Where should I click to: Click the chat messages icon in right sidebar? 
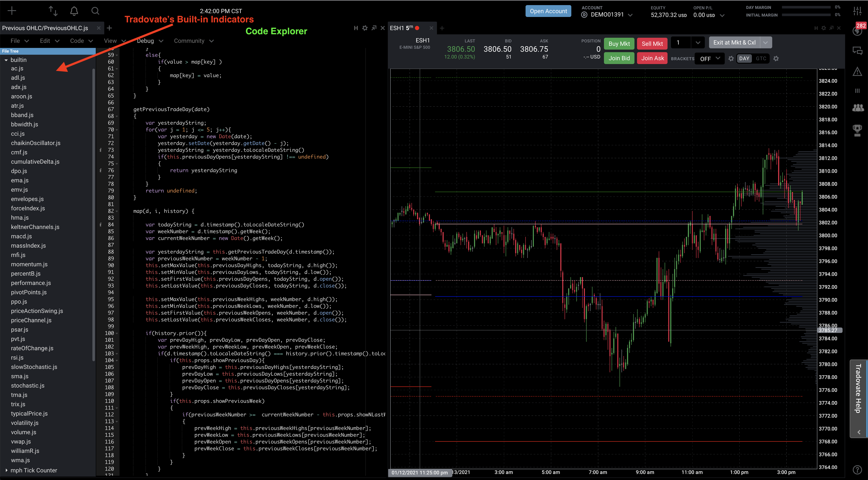click(857, 51)
